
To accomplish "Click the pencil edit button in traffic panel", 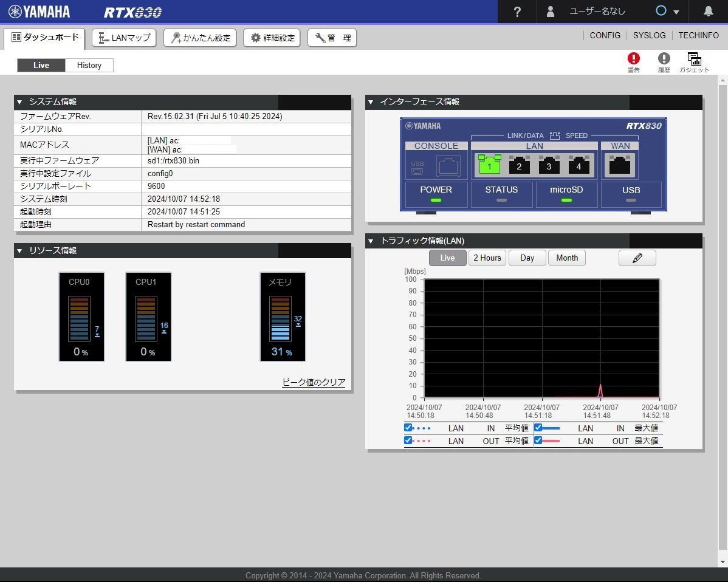I will (x=637, y=258).
